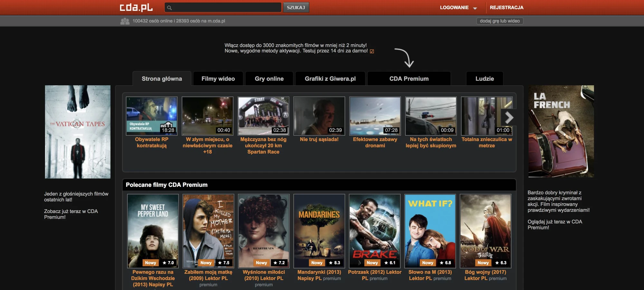Open Obywatele RP kontratakują video thumbnail

tap(152, 116)
